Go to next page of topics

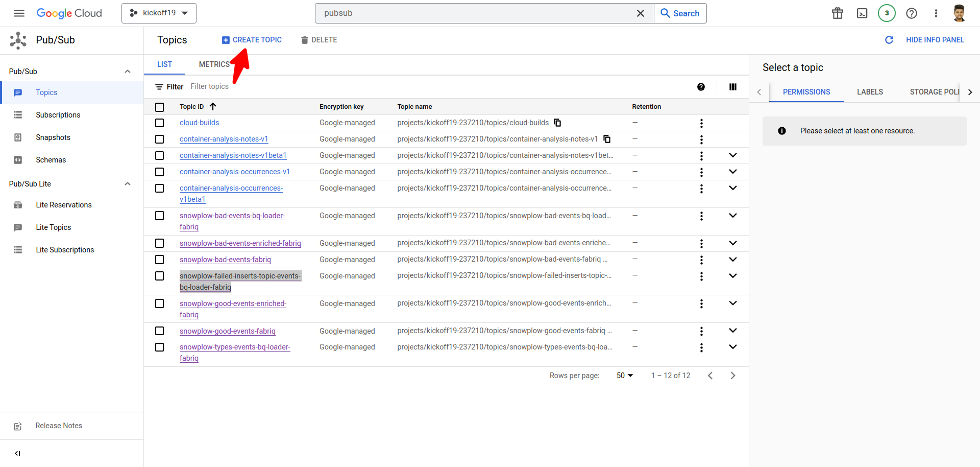[x=733, y=376]
